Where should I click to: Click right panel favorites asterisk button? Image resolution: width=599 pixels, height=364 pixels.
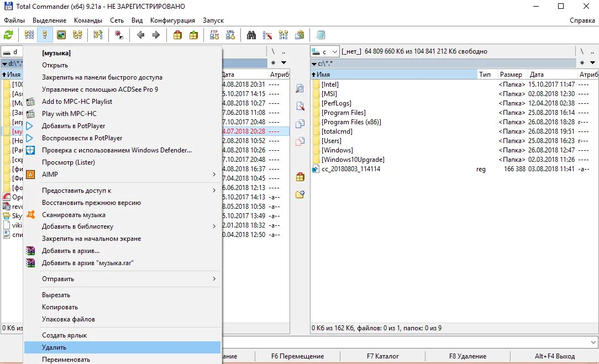pos(582,62)
